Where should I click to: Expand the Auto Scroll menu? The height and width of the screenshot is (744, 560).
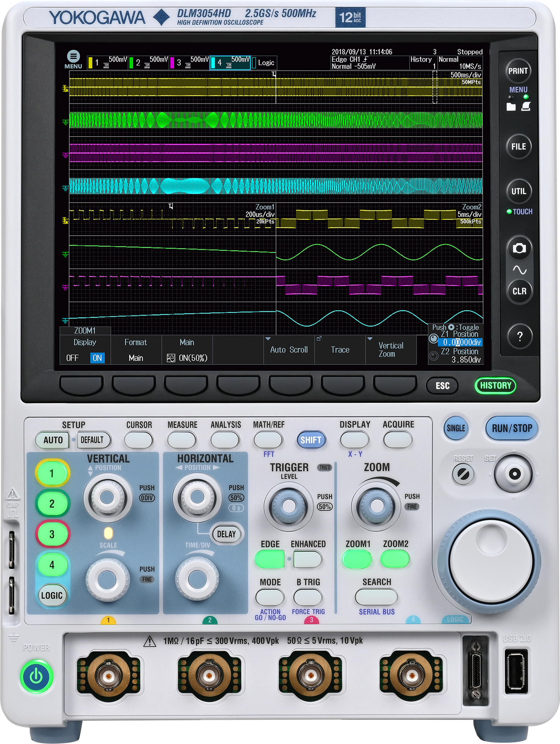[x=289, y=349]
